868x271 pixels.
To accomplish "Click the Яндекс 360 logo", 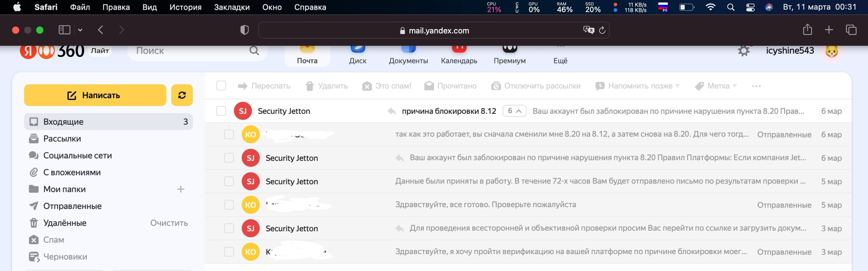I will click(x=52, y=51).
